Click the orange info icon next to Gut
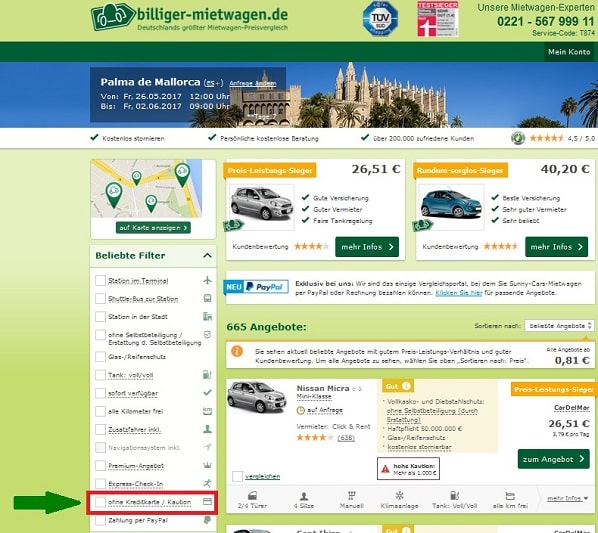The height and width of the screenshot is (533, 598). point(407,386)
